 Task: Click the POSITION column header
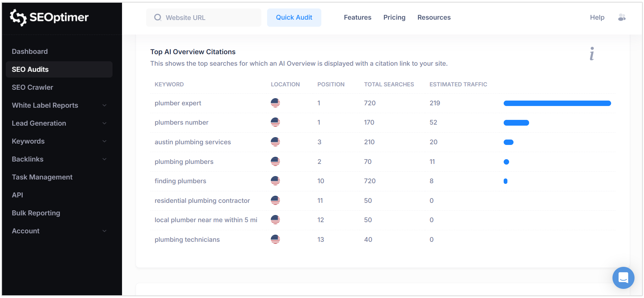click(331, 84)
